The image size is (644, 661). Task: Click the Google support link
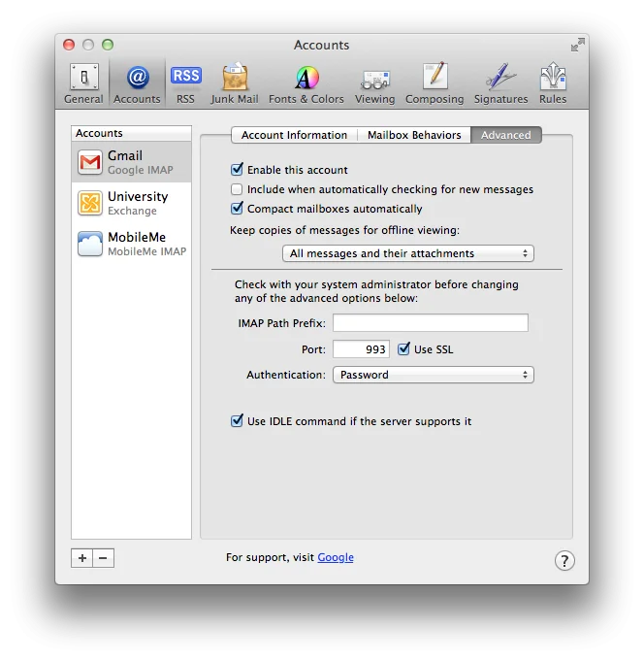click(x=336, y=557)
